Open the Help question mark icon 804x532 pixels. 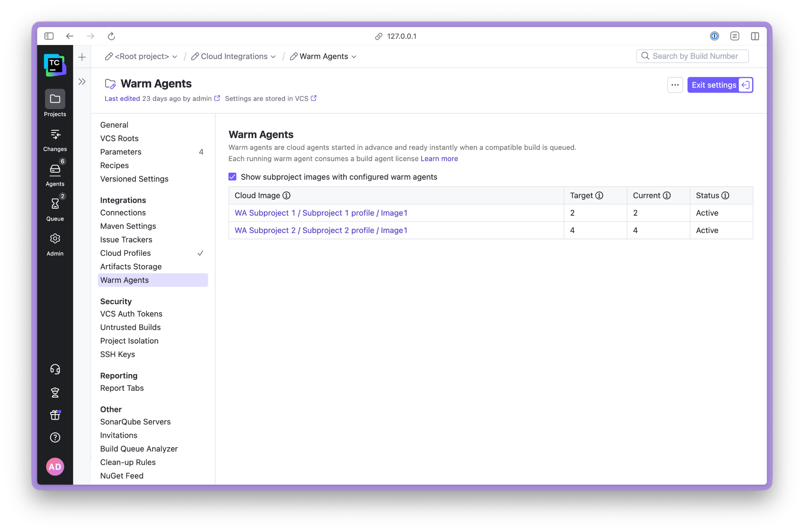(55, 437)
